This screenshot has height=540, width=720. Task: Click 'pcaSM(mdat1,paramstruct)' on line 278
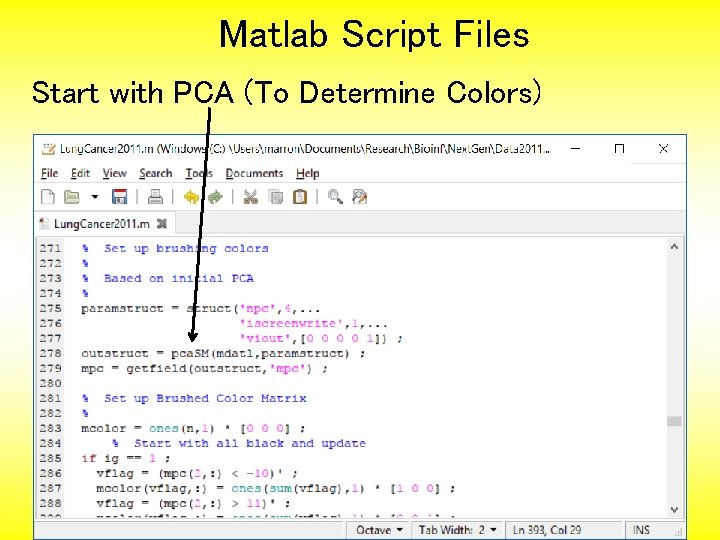point(260,354)
